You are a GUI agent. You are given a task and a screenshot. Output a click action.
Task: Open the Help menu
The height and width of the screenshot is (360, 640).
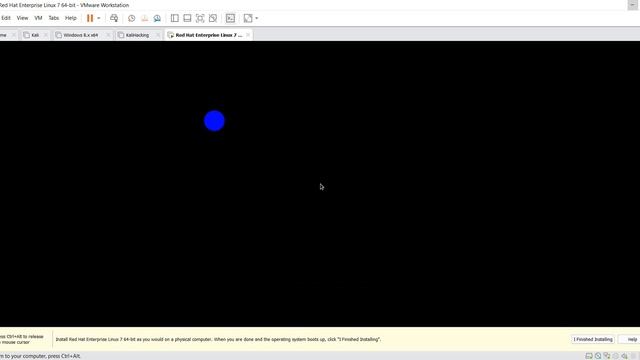click(71, 18)
